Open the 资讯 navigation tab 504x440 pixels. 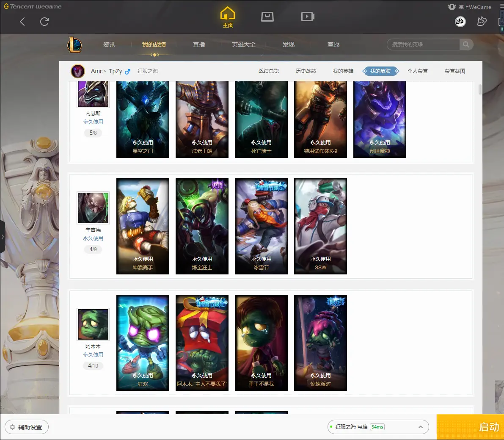[x=109, y=44]
